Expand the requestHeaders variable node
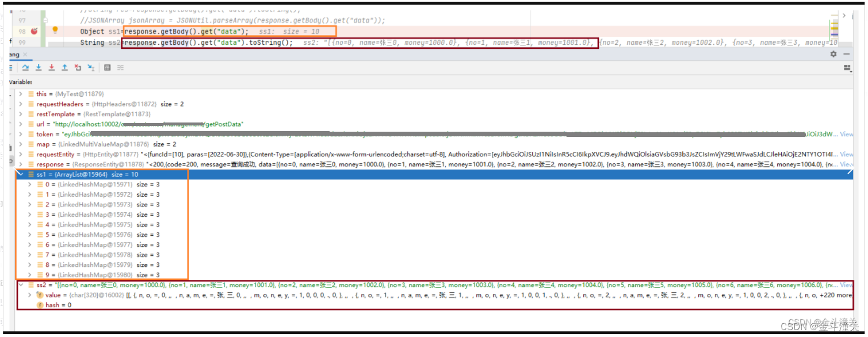Image resolution: width=868 pixels, height=337 pixels. pyautogui.click(x=21, y=104)
